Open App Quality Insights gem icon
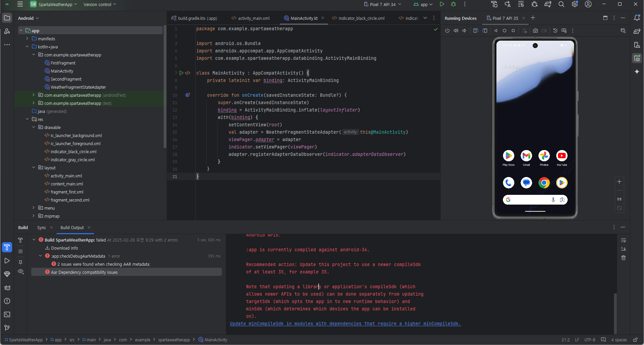Viewport: 644px width, 345px height. (x=7, y=274)
